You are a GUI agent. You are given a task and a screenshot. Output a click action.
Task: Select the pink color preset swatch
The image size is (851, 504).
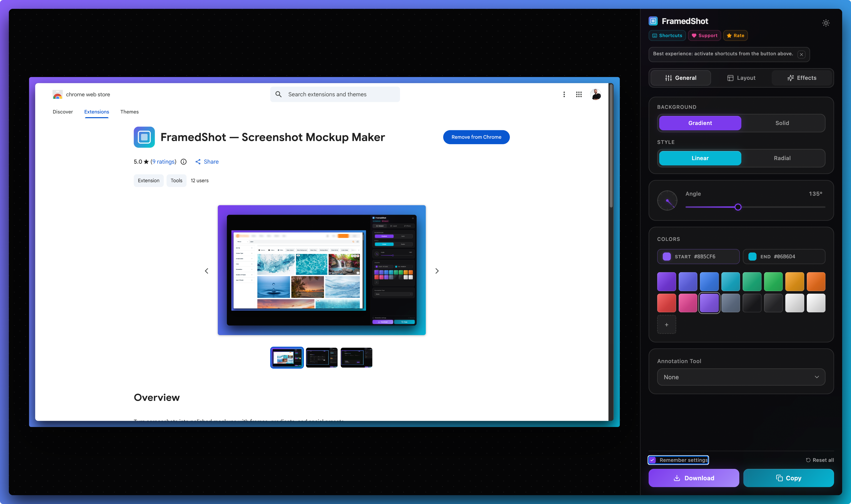(688, 303)
